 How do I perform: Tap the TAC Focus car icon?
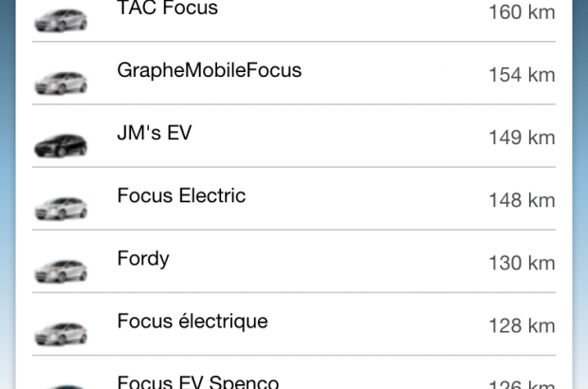click(x=61, y=18)
